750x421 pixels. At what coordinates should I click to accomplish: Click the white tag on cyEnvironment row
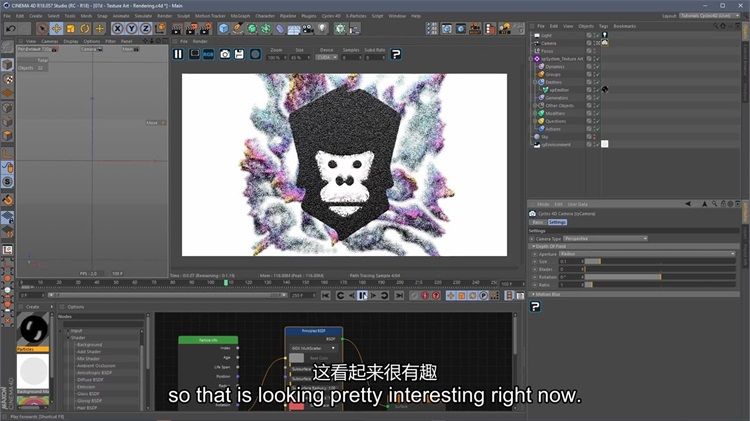click(605, 144)
